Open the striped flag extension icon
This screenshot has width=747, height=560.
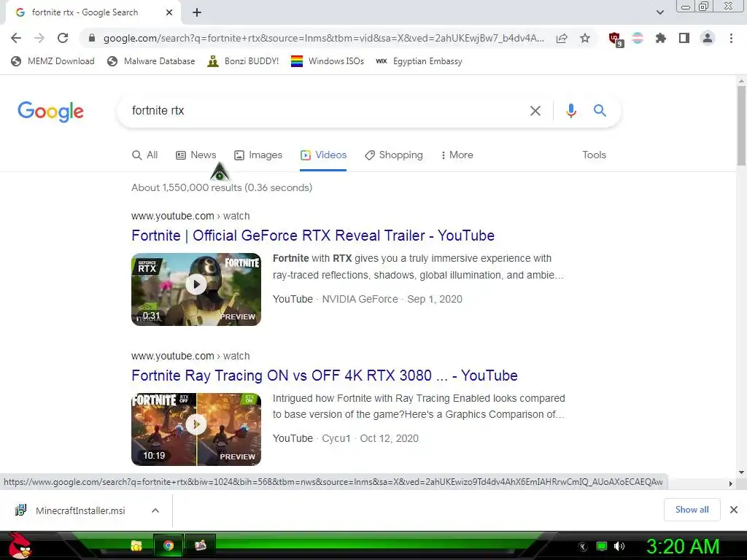(638, 38)
